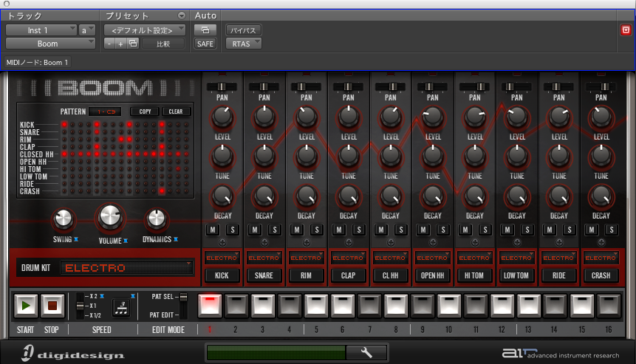Click the KICK channel LEVEL knob
Viewport: 636px width, 364px height.
pyautogui.click(x=222, y=117)
